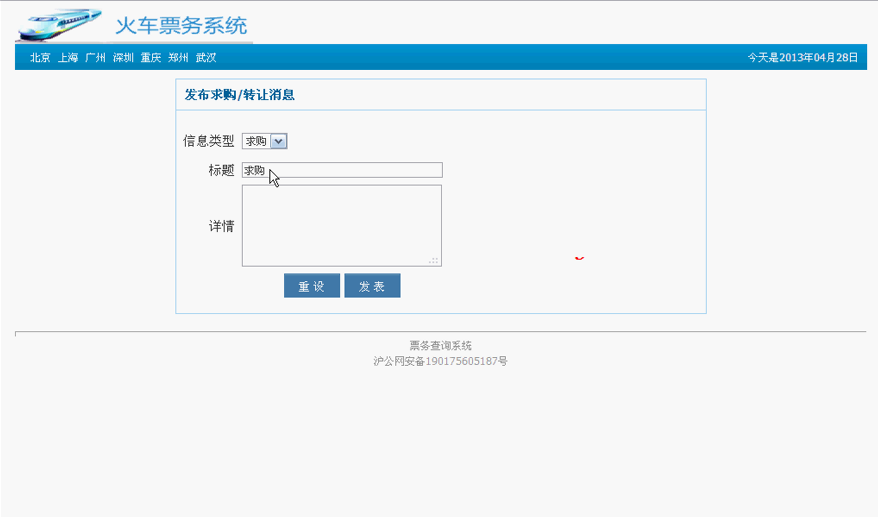Click the 今天是2013年04月28日 date text

[x=803, y=58]
